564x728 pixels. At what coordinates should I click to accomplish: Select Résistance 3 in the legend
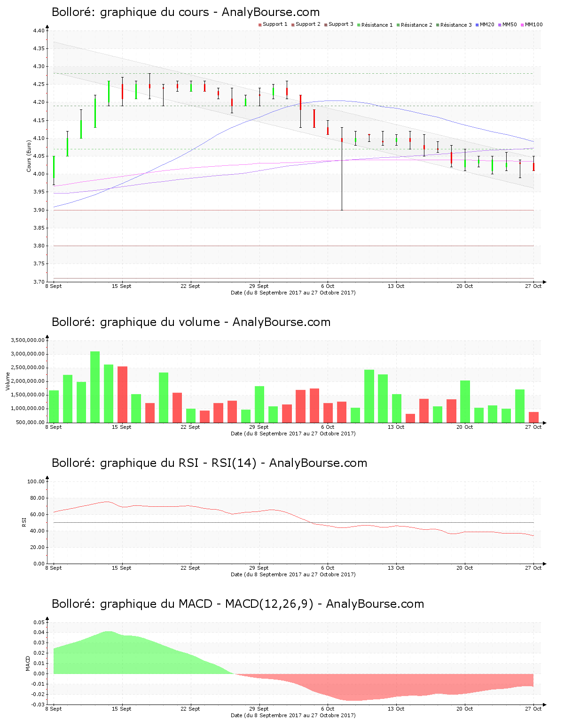[454, 25]
